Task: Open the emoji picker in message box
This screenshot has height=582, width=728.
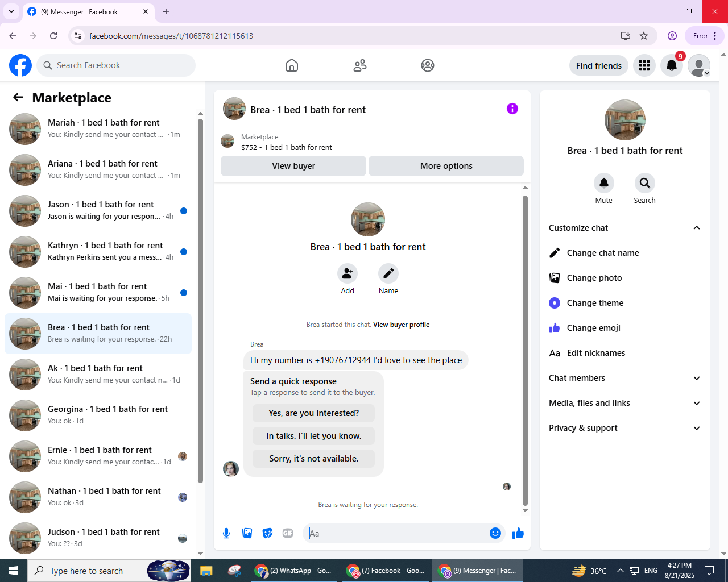Action: pos(495,533)
